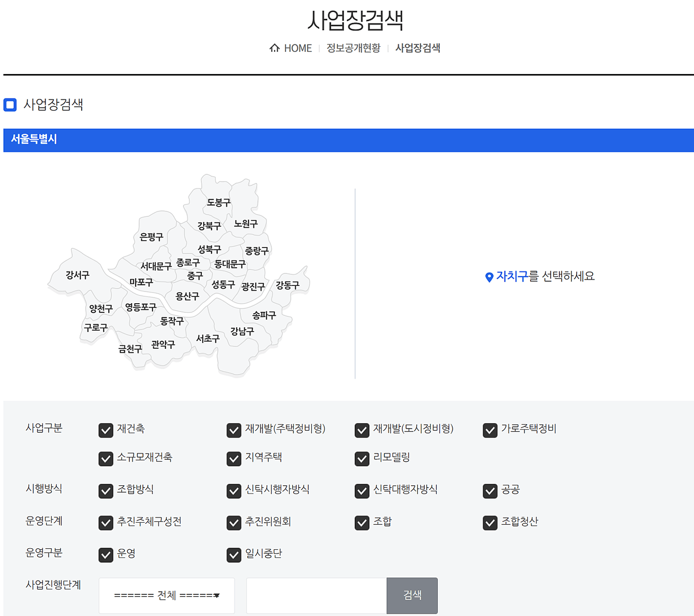Image resolution: width=694 pixels, height=616 pixels.
Task: Choose 용산구 district on the map
Action: 187,296
